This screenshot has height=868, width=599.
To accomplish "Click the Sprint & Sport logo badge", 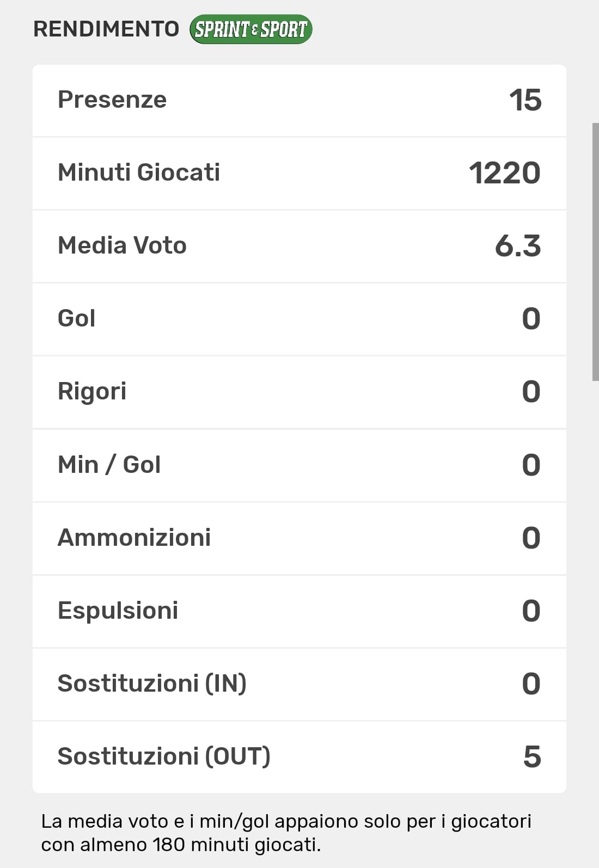I will click(250, 29).
